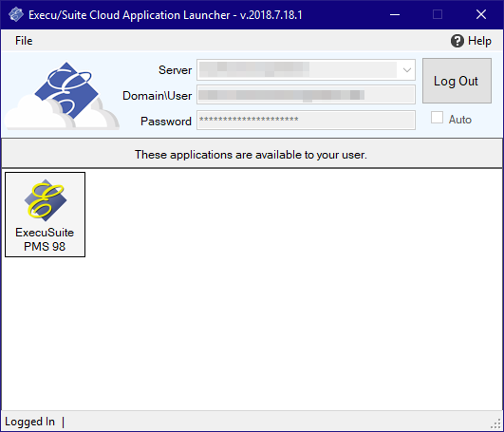504x432 pixels.
Task: Click the Execu/Suite title bar app icon
Action: pyautogui.click(x=16, y=15)
